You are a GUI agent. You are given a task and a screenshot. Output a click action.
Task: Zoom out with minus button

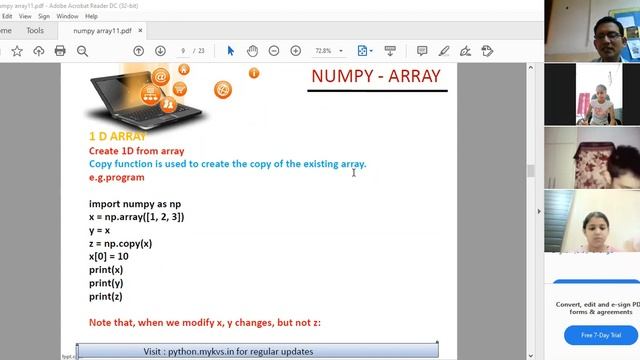tap(274, 51)
